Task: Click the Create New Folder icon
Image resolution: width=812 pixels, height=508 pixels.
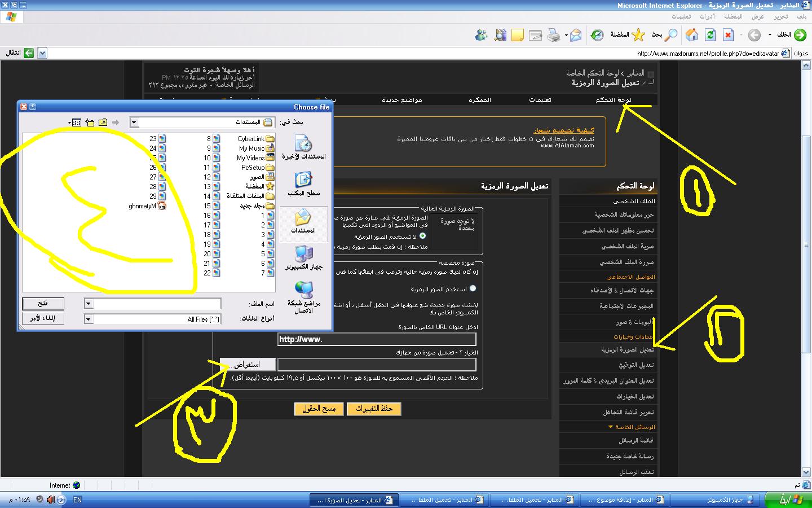Action: [x=90, y=122]
